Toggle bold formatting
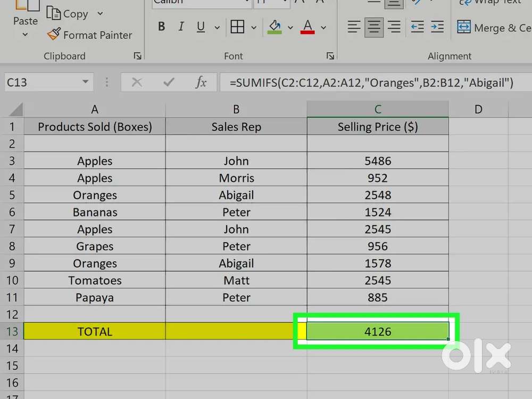The image size is (532, 399). click(161, 27)
